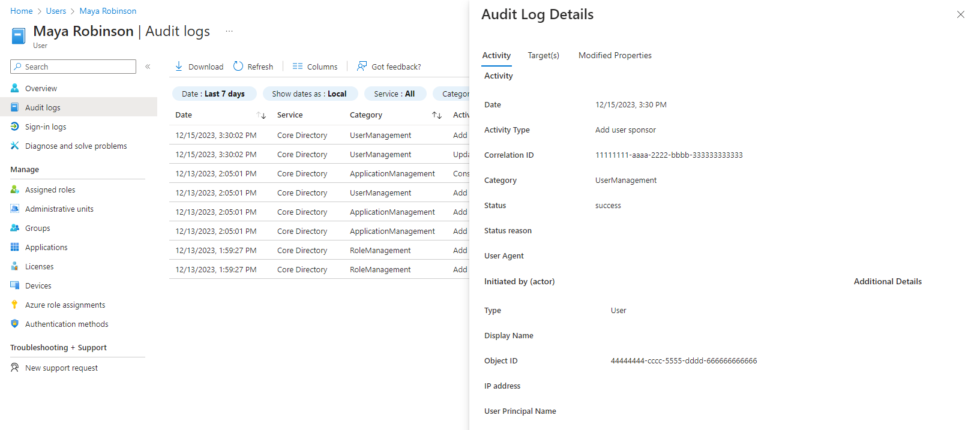Go to the Home breadcrumb
The width and height of the screenshot is (980, 430).
click(22, 11)
